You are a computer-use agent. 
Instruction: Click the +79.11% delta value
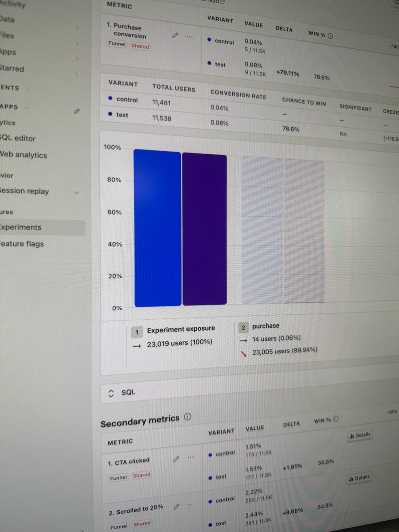pyautogui.click(x=287, y=73)
